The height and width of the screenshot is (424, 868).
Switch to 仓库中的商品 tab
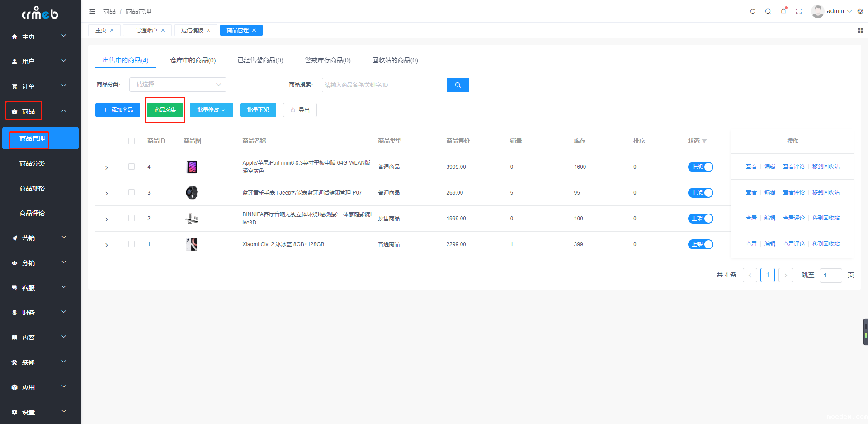pos(193,60)
